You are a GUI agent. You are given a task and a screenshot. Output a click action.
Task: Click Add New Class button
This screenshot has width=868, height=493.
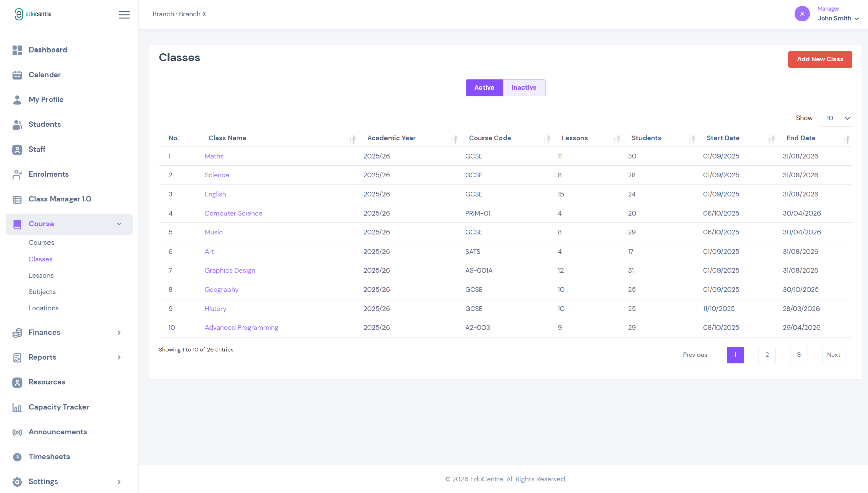[820, 59]
